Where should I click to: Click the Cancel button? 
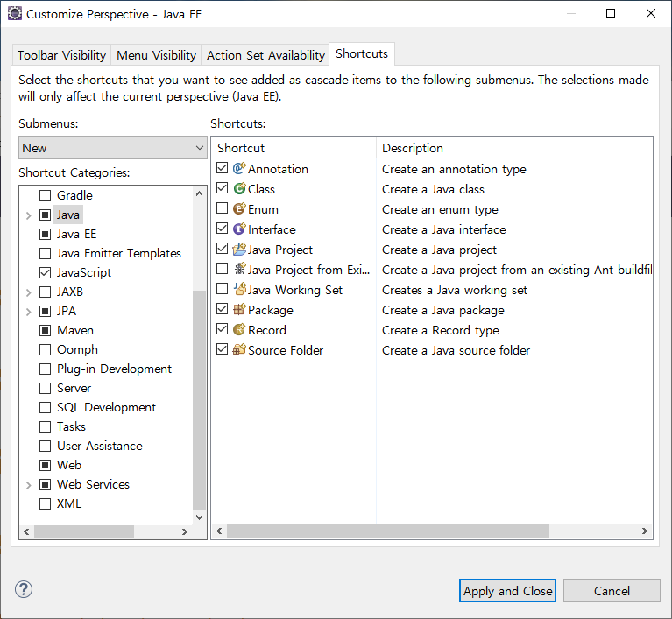point(612,591)
